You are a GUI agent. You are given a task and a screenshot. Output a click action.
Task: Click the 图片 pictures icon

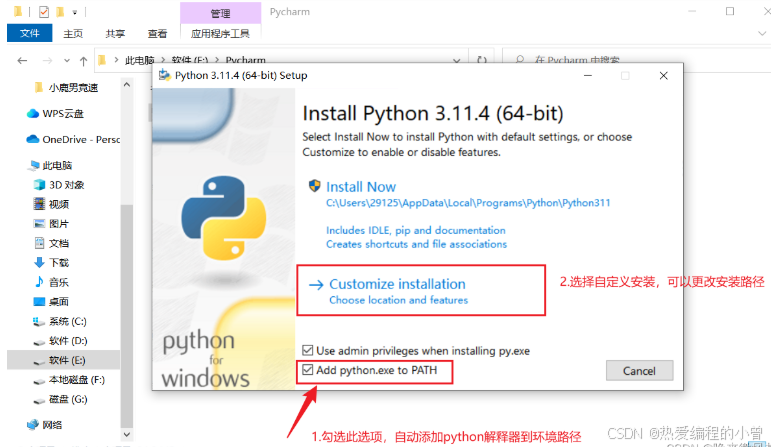point(39,224)
